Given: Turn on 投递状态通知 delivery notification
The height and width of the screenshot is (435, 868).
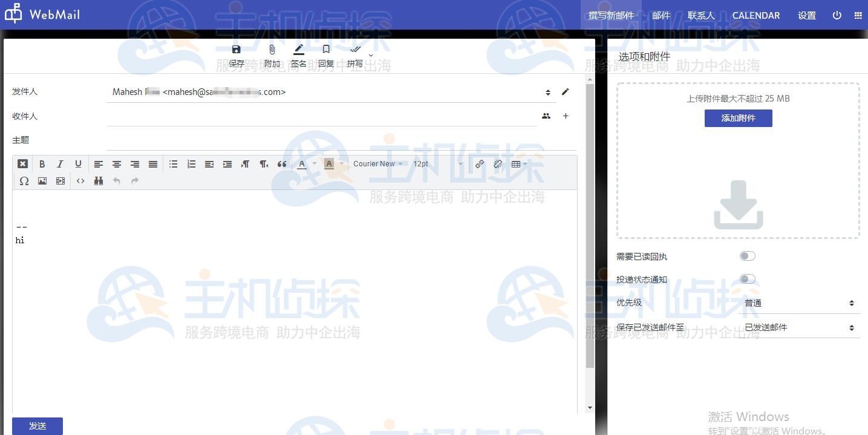Looking at the screenshot, I should 747,278.
